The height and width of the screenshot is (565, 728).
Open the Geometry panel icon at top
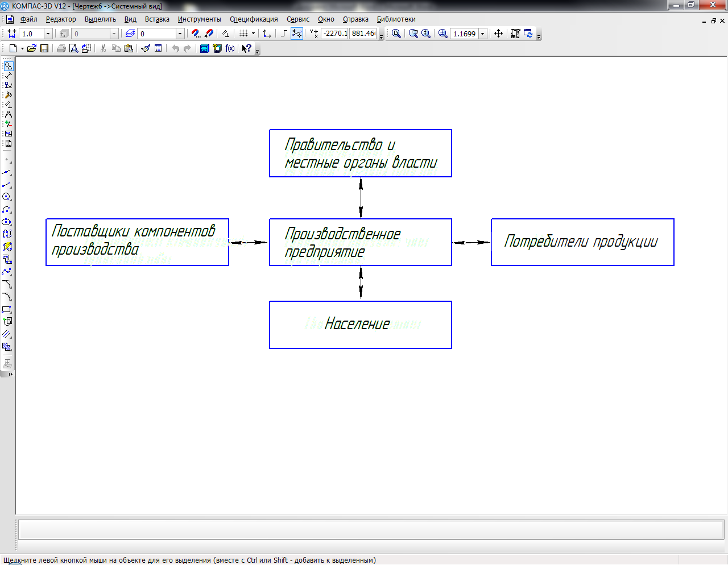[8, 66]
